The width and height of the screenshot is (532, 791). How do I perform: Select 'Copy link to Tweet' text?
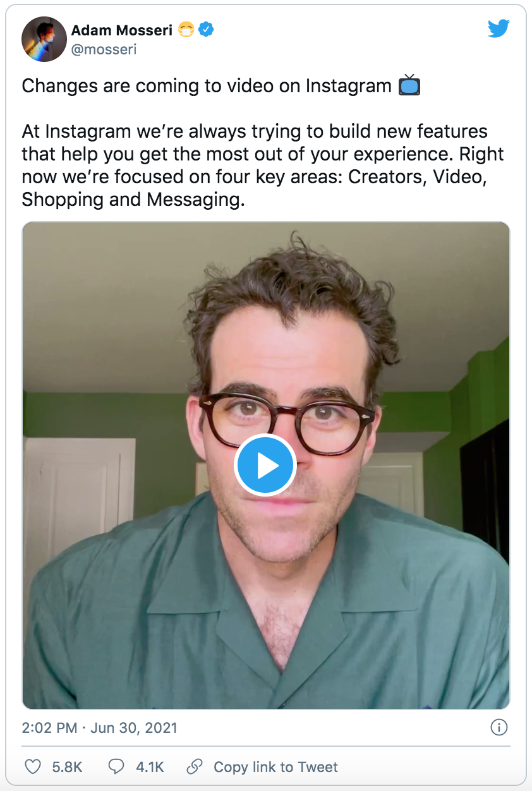[275, 767]
